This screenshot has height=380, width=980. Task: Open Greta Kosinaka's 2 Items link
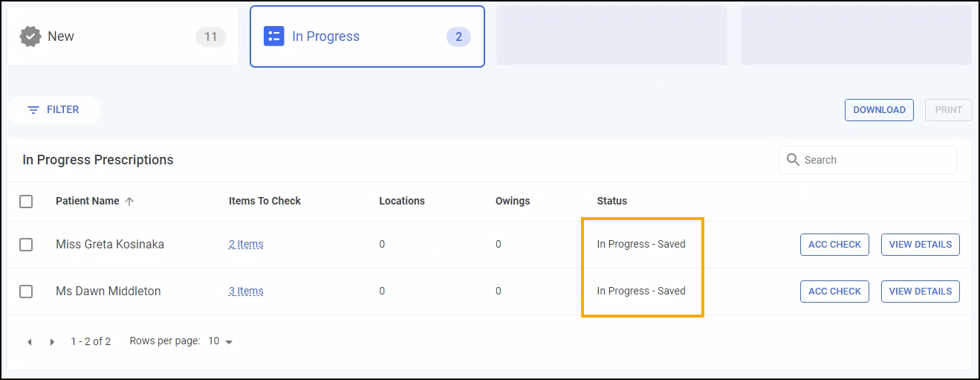[246, 245]
